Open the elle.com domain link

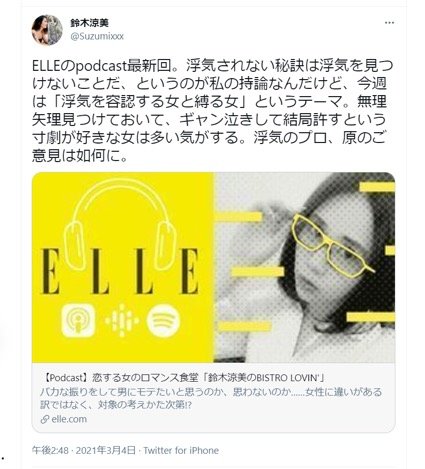pyautogui.click(x=69, y=419)
